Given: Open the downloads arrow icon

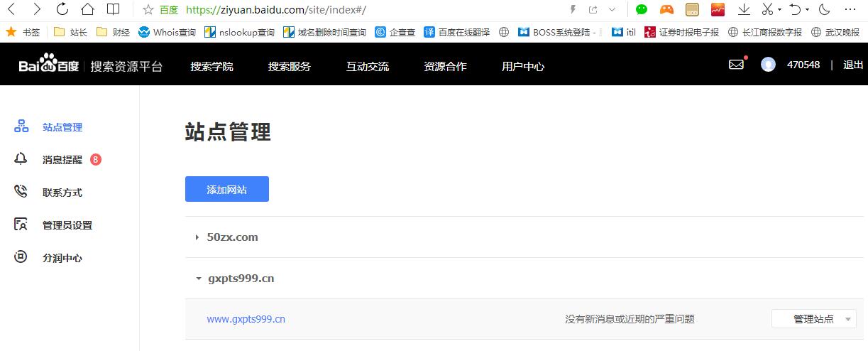Looking at the screenshot, I should (x=744, y=9).
